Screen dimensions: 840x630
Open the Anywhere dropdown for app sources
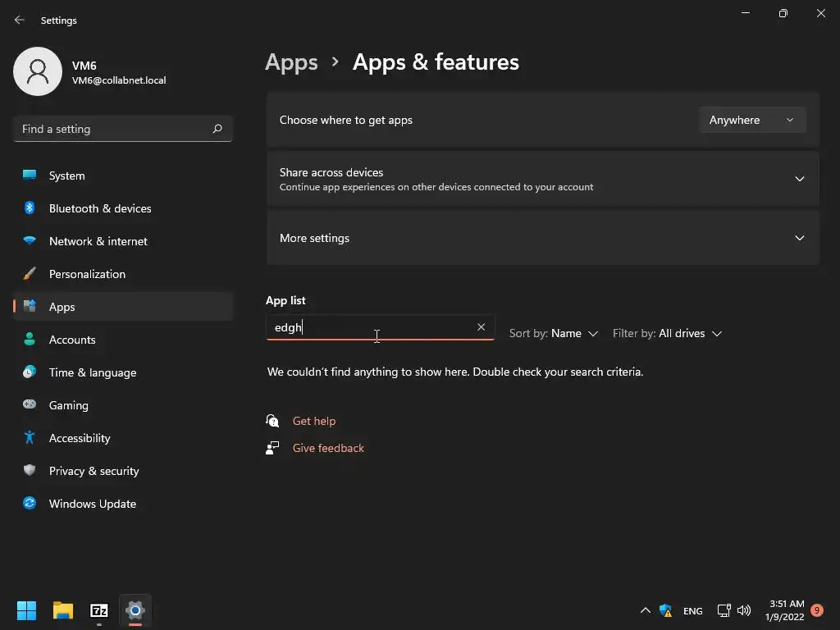(751, 120)
